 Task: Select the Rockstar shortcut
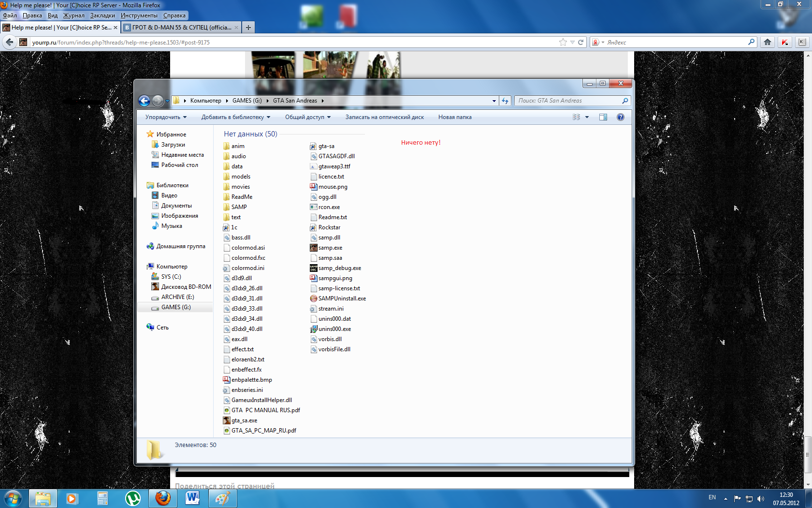point(326,227)
